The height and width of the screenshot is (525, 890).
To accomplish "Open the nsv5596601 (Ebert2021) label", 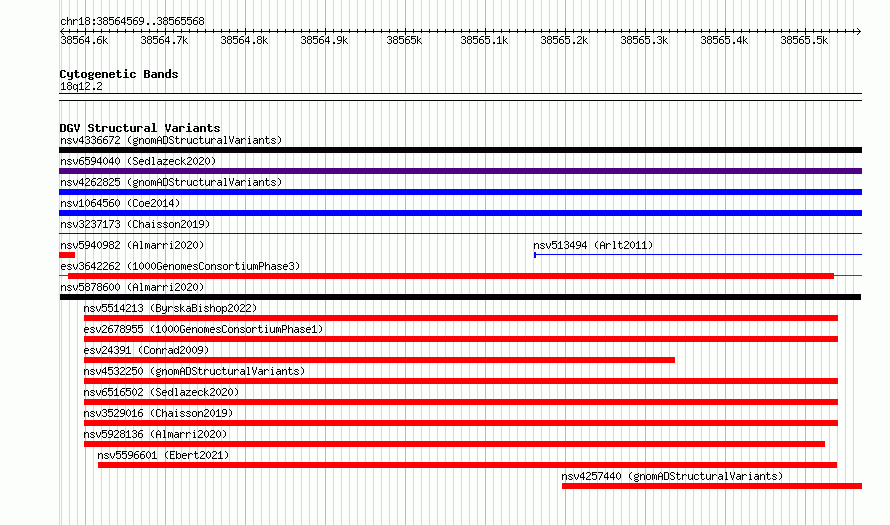I will [163, 455].
